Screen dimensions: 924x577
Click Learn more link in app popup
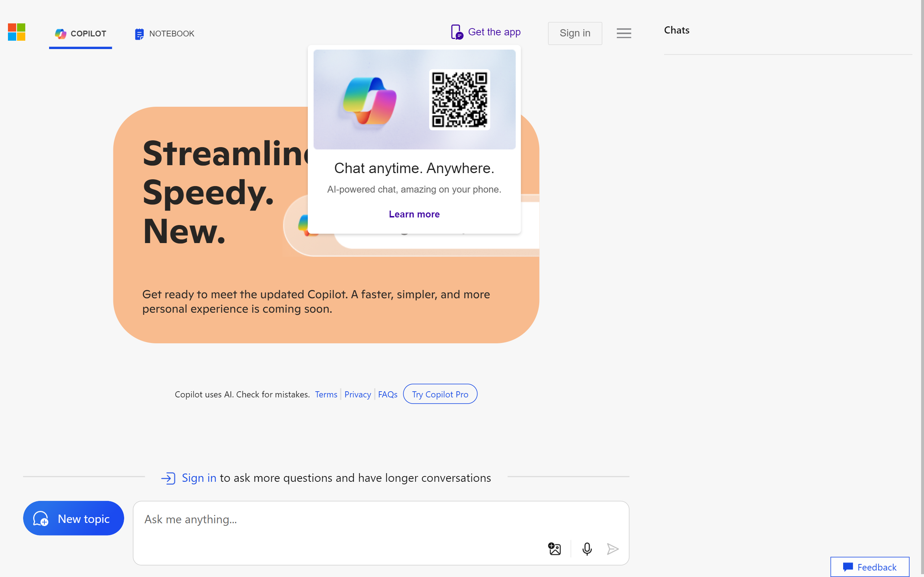point(414,213)
